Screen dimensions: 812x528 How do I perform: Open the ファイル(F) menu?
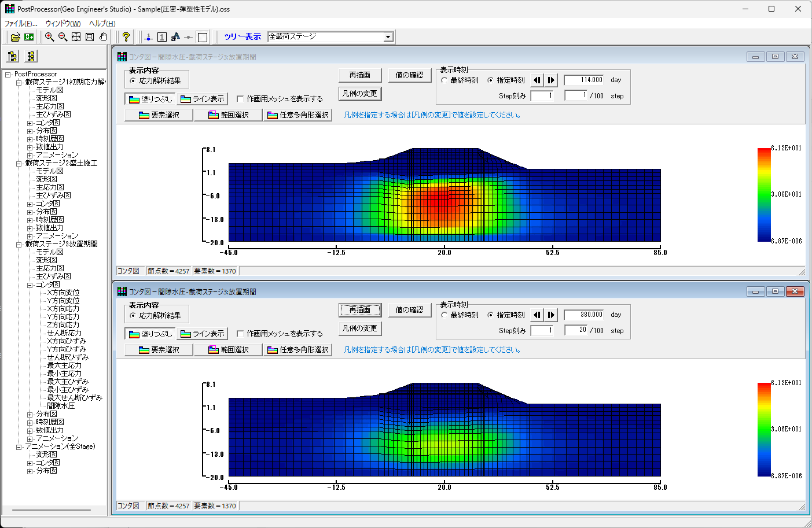[x=20, y=23]
